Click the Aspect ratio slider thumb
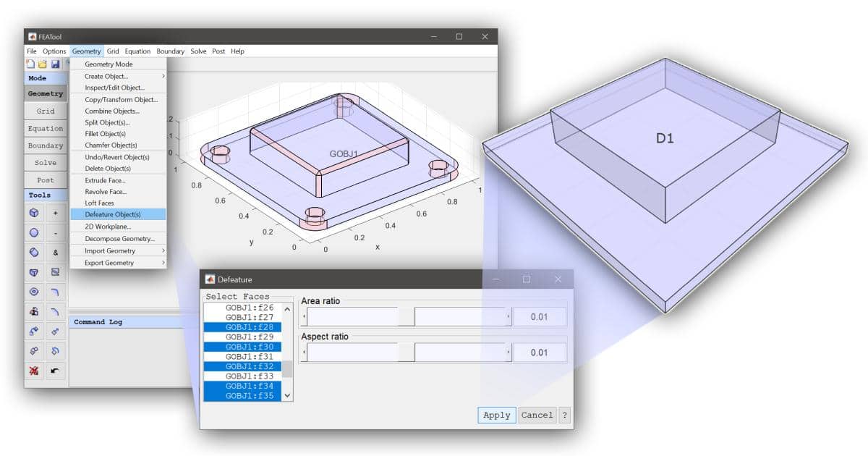Viewport: 868px width, 456px height. tap(407, 352)
